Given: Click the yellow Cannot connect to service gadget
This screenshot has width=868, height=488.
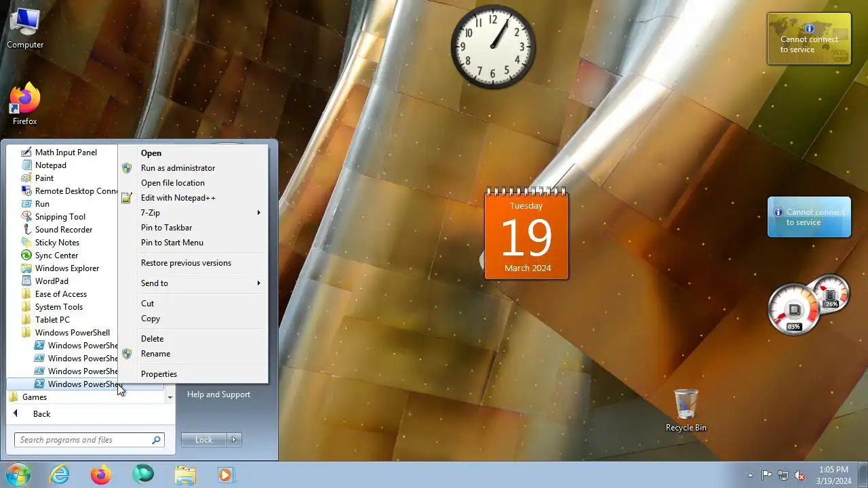Looking at the screenshot, I should tap(809, 39).
